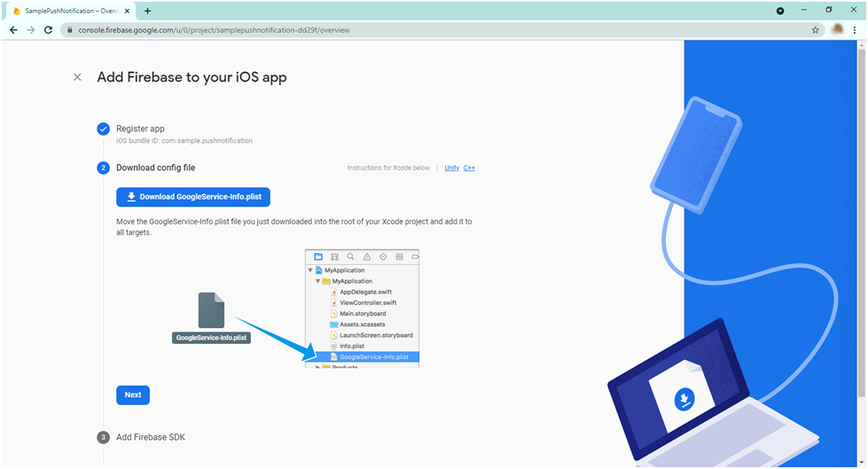868x469 pixels.
Task: Click the Next button
Action: pyautogui.click(x=133, y=395)
